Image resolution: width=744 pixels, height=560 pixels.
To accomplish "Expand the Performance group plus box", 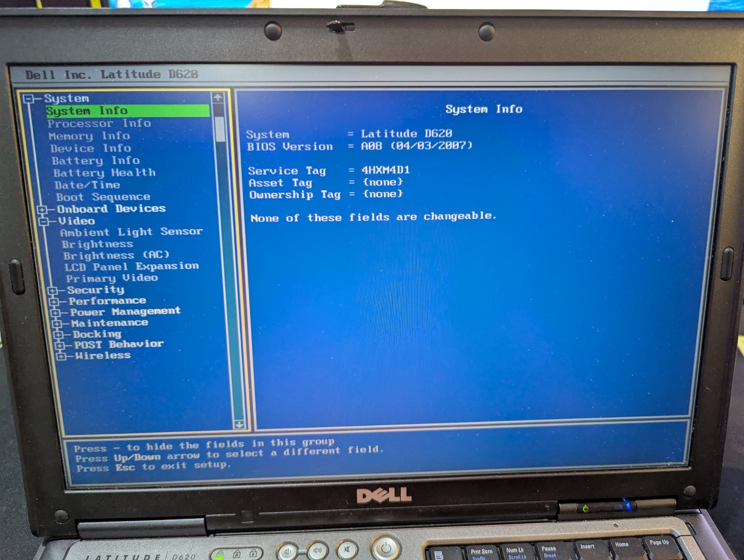I will [x=54, y=302].
